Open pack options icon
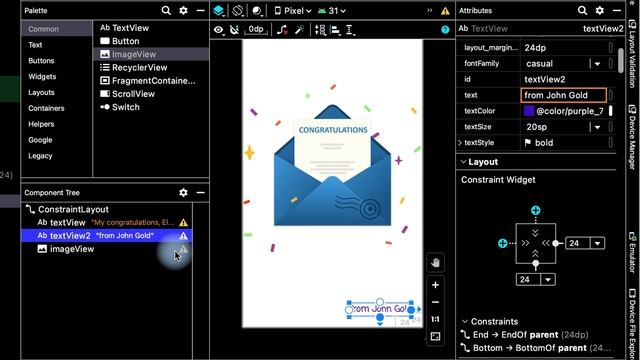This screenshot has width=640, height=360. [x=320, y=30]
